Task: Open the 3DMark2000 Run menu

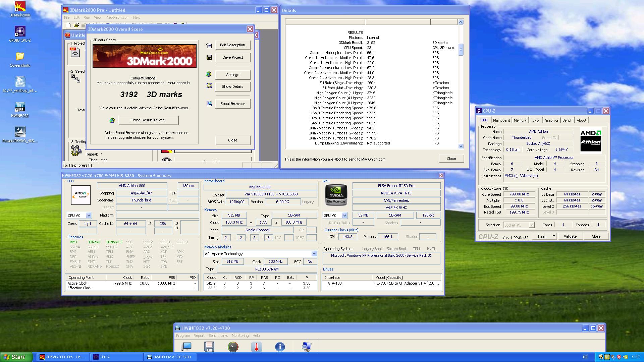Action: pyautogui.click(x=87, y=17)
